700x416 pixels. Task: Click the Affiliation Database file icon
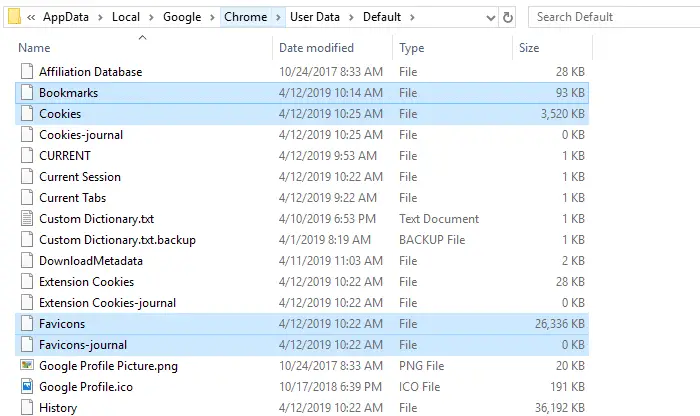(x=27, y=71)
